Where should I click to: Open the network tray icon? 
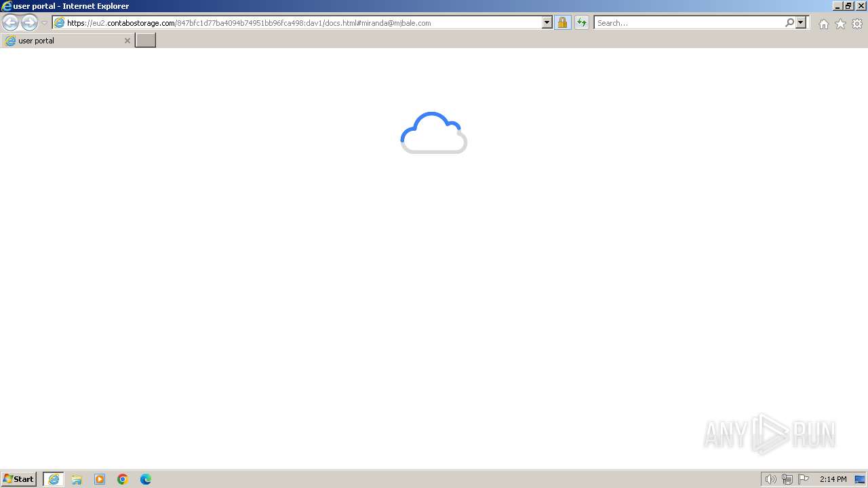[787, 479]
